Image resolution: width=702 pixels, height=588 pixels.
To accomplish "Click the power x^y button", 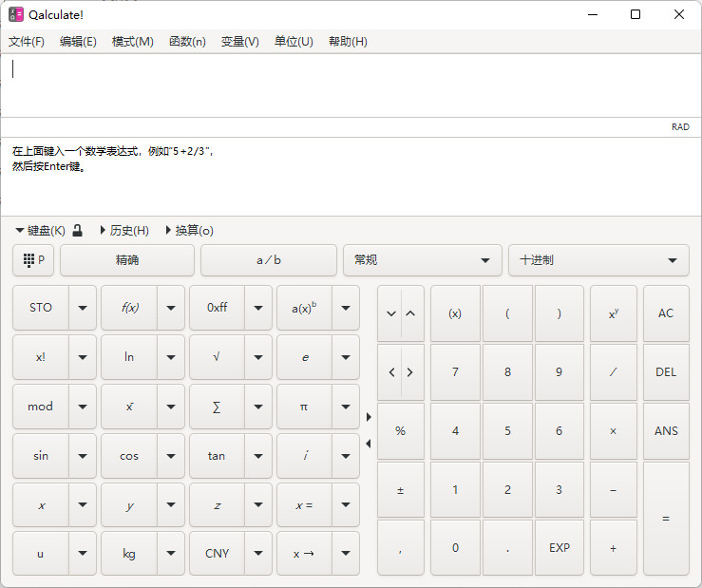I will click(x=614, y=313).
